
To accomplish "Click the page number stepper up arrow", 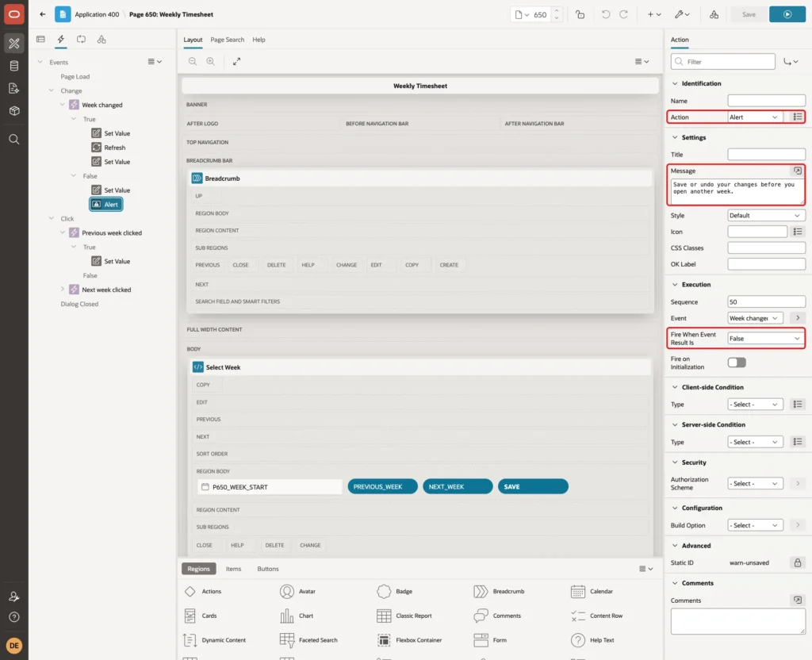I will [x=557, y=10].
